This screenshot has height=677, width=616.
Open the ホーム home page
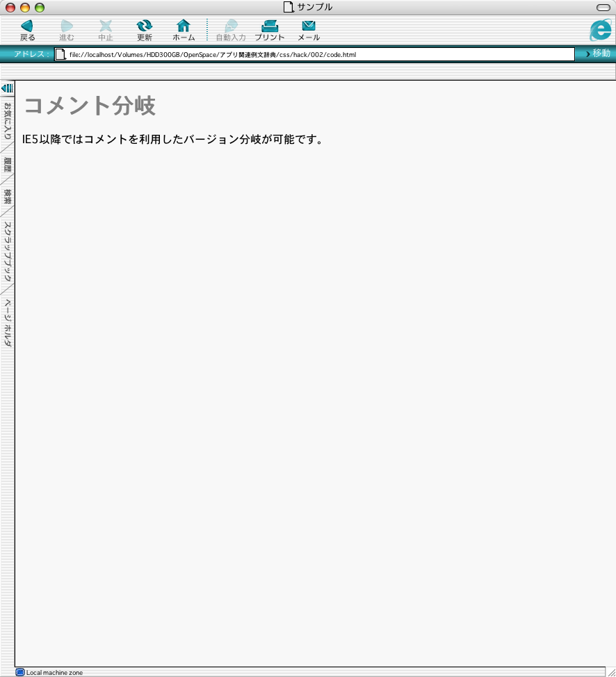pos(184,30)
